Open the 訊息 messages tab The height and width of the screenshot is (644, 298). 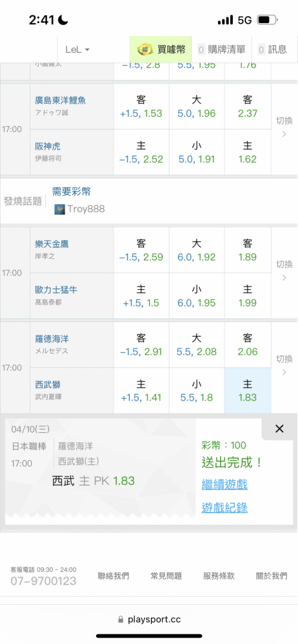click(x=272, y=50)
